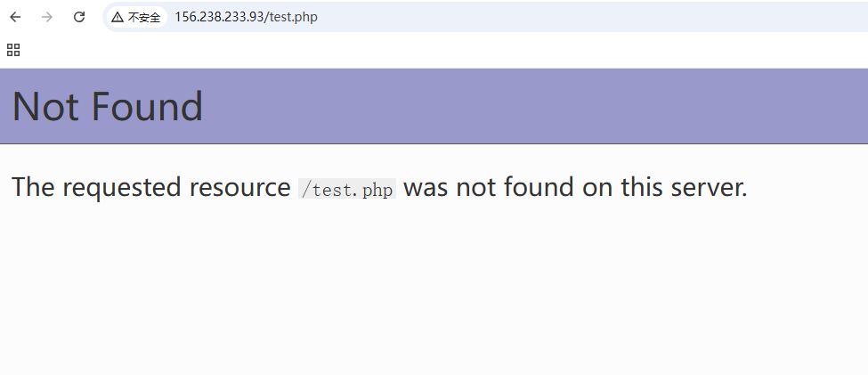Click the IP address 156.238.233.93 in URL
The image size is (868, 375).
219,17
